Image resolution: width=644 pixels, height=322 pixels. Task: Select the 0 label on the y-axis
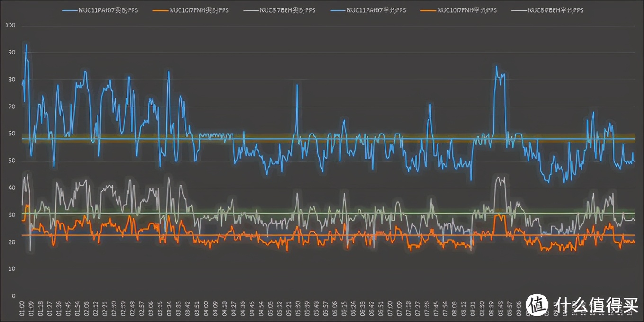tap(14, 296)
